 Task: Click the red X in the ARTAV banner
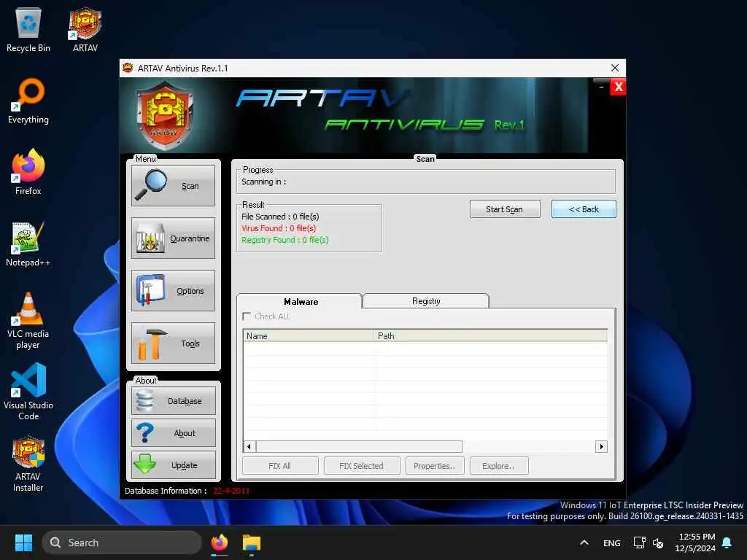pos(619,87)
